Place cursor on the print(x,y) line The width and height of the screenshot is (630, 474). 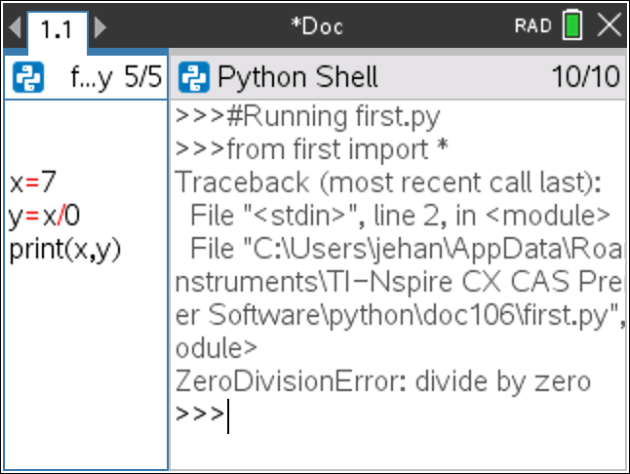pyautogui.click(x=65, y=250)
